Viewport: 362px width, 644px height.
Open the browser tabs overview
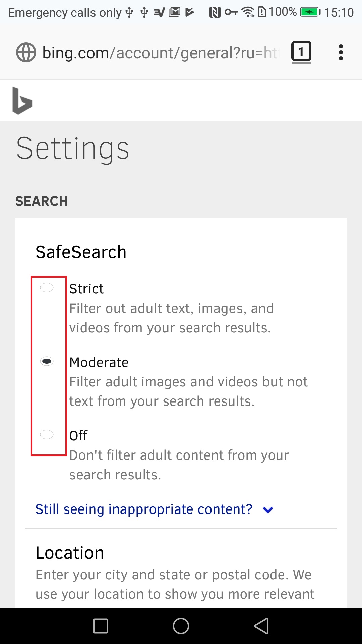(x=301, y=52)
